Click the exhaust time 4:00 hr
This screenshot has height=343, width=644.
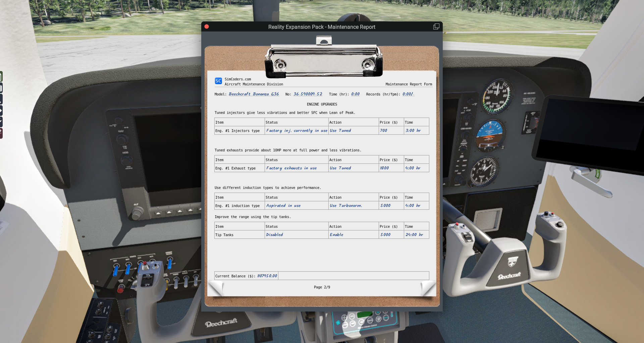pos(413,168)
